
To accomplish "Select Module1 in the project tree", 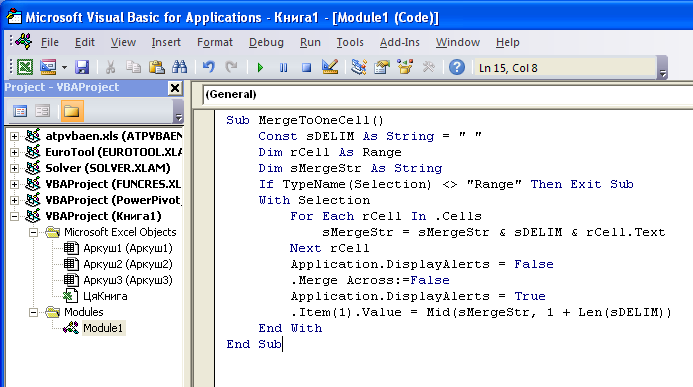I will 103,328.
